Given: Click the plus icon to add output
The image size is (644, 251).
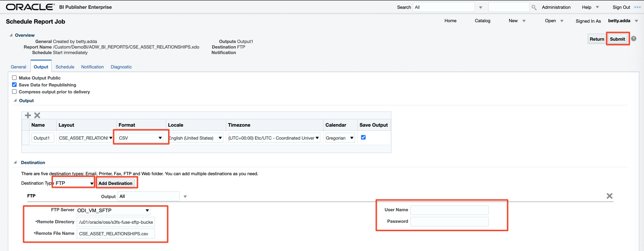Looking at the screenshot, I should pyautogui.click(x=28, y=115).
